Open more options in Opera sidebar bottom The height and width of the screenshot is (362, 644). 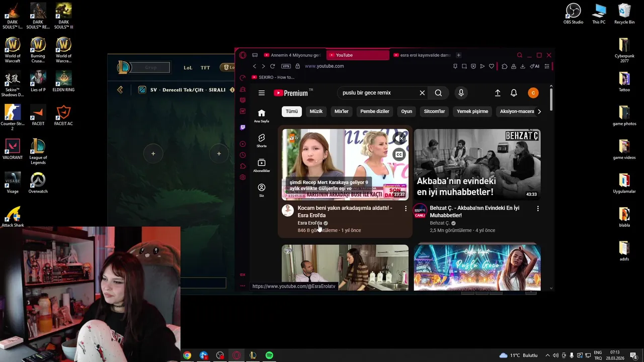pos(243,286)
